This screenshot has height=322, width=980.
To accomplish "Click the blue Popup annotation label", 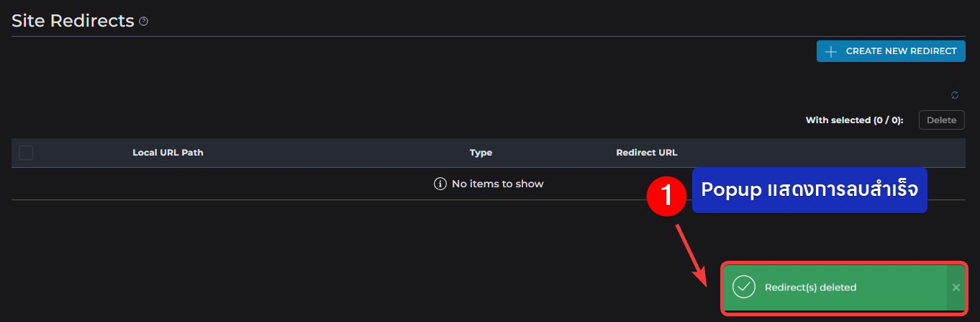I will (809, 190).
